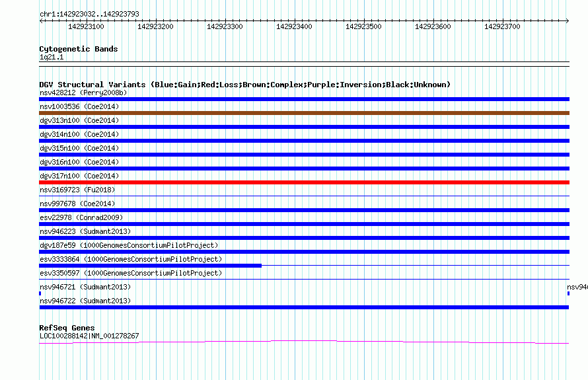Image resolution: width=588 pixels, height=380 pixels.
Task: Select the esv22978 (Conrad2009) label
Action: 81,217
